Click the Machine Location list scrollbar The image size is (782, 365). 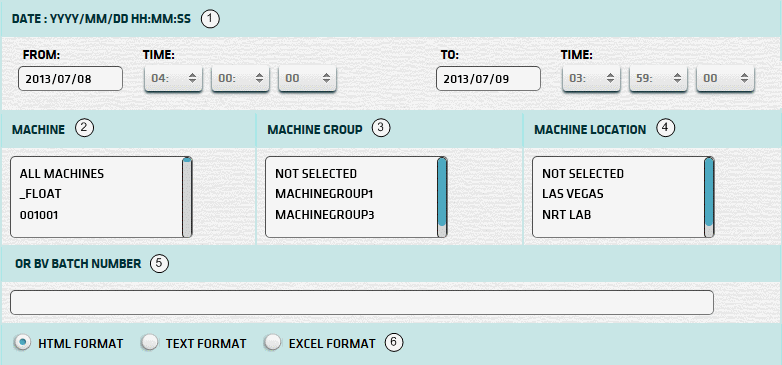(709, 197)
